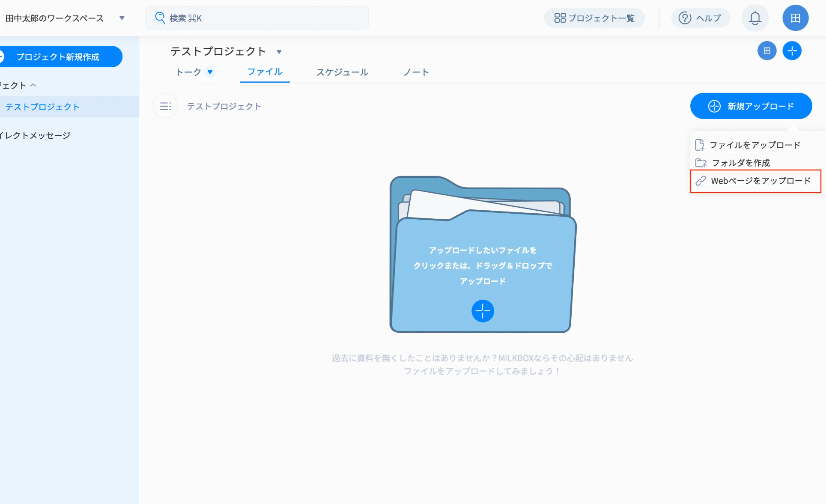826x504 pixels.
Task: Click the blue plus icon beside project title
Action: pyautogui.click(x=792, y=51)
